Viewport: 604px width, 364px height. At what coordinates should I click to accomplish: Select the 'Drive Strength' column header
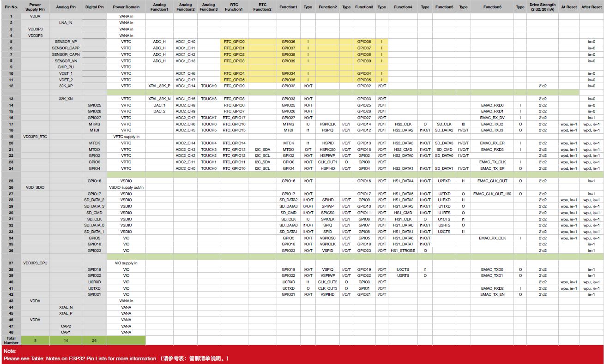543,7
